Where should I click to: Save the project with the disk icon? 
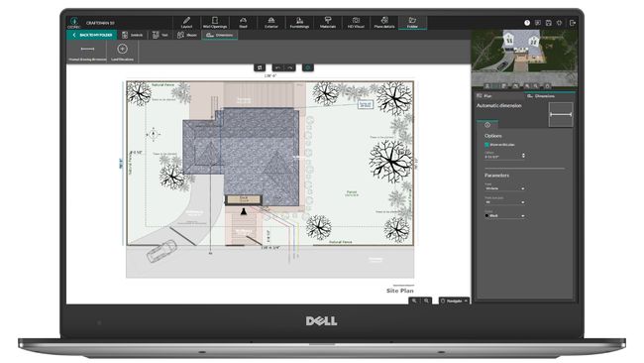point(548,23)
